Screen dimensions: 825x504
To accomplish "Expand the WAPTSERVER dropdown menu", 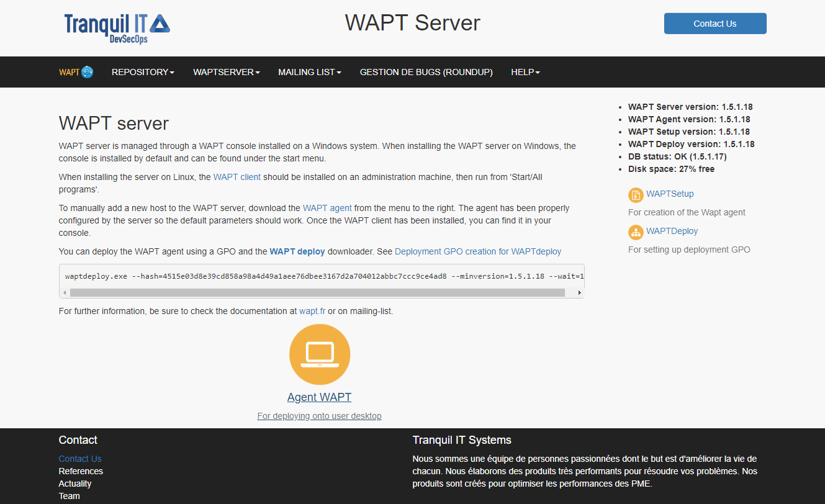I will click(227, 72).
